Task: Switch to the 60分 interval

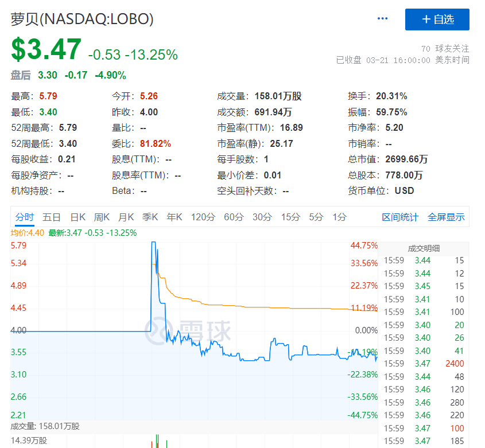Action: pos(234,217)
